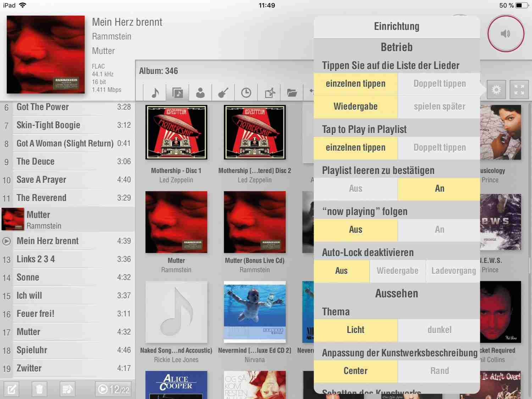Choose the Licht theme

coord(355,330)
